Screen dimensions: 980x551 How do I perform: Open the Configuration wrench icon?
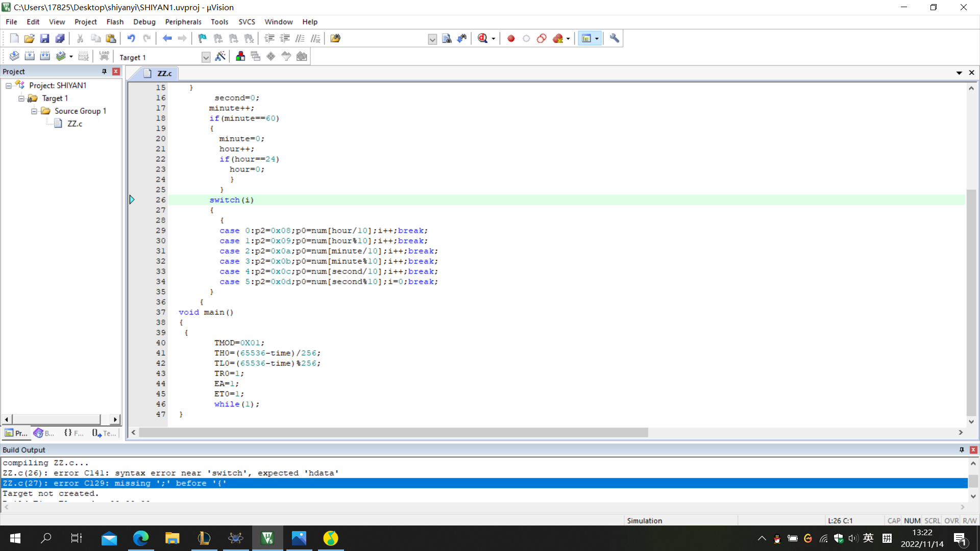click(x=615, y=38)
